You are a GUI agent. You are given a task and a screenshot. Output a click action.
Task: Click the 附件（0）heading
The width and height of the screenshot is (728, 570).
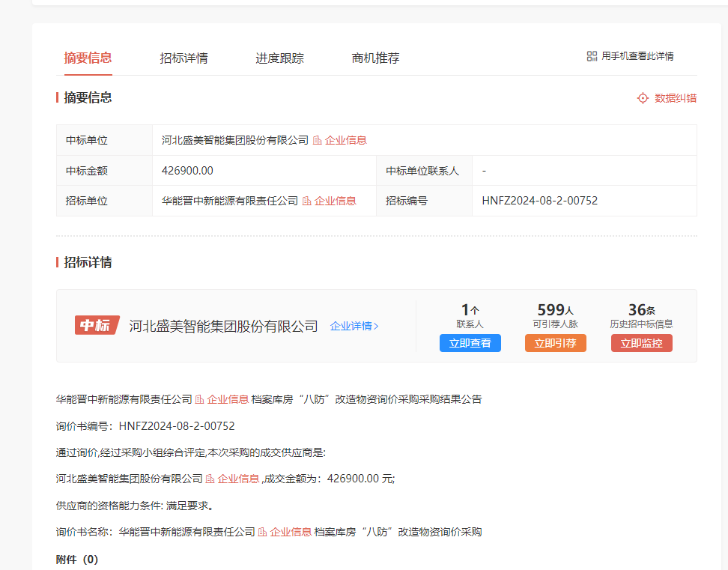pos(77,560)
